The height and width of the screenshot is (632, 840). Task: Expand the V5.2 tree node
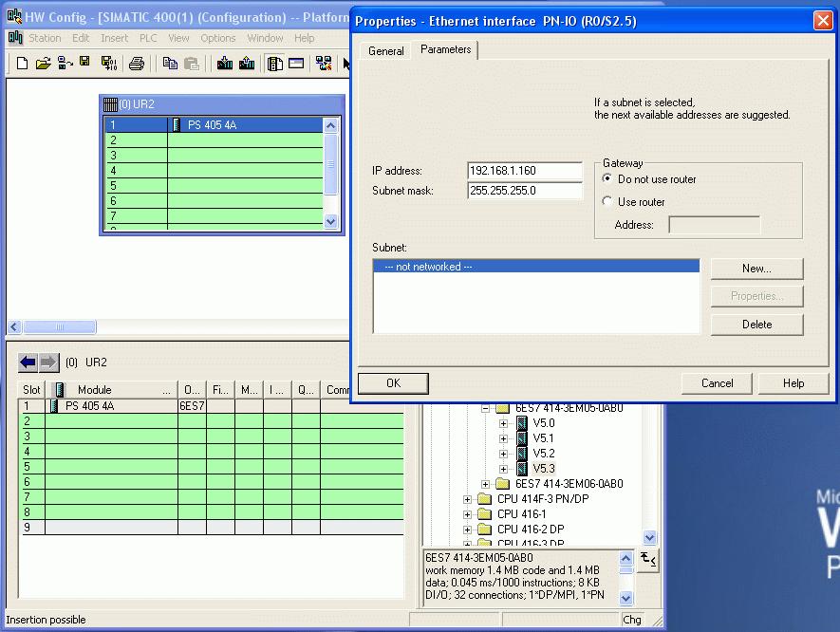503,455
